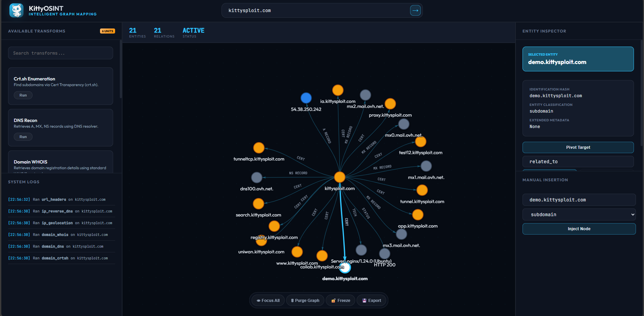This screenshot has height=316, width=644.
Task: Select the blue 54.38.250.242 IP node
Action: coord(306,98)
